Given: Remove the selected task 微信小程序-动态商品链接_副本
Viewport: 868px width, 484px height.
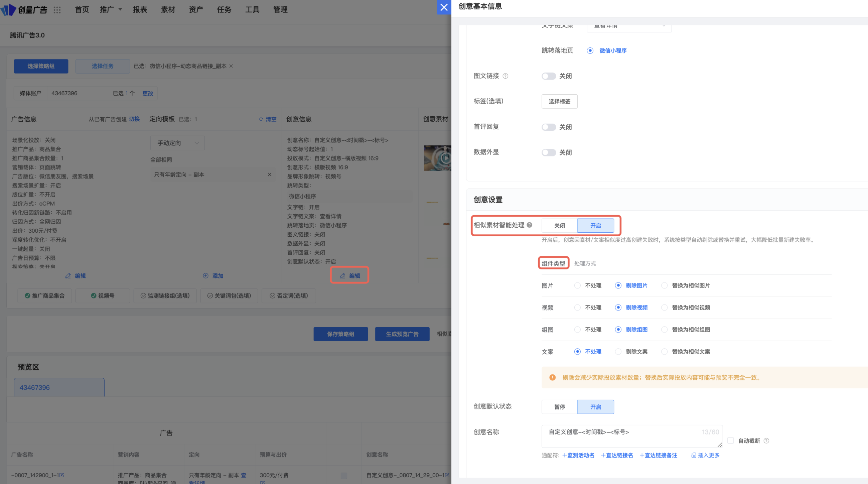Looking at the screenshot, I should tap(231, 66).
